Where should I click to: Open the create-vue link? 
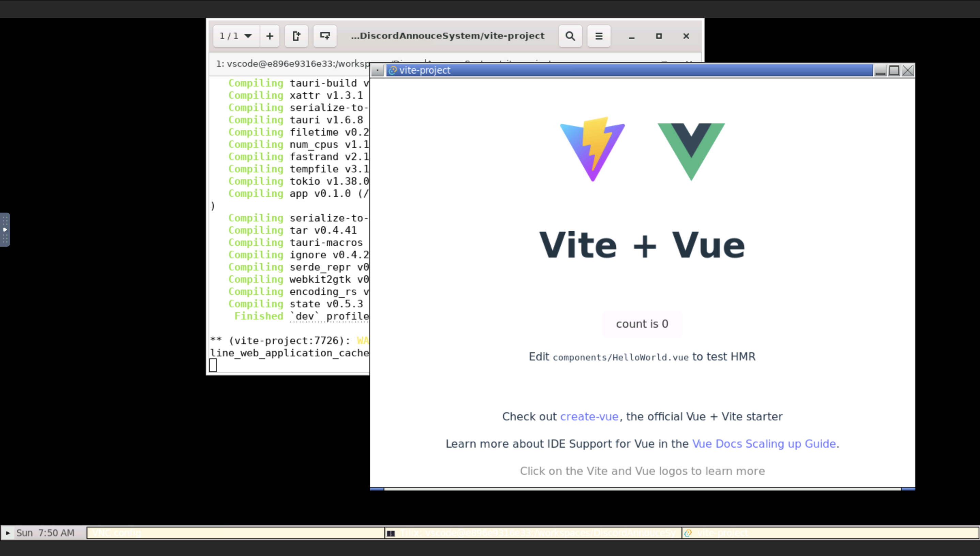[x=589, y=416]
